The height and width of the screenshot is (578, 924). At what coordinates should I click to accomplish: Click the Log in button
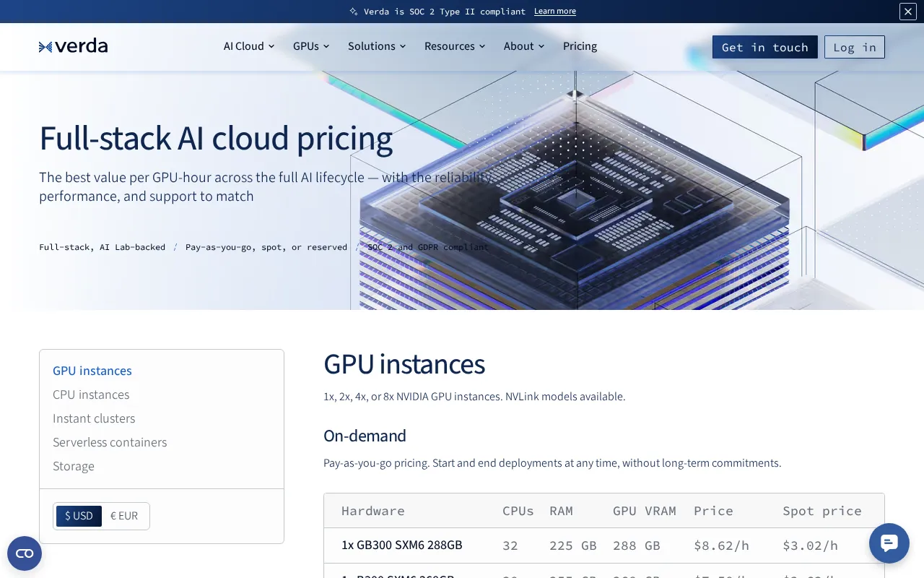click(x=855, y=47)
